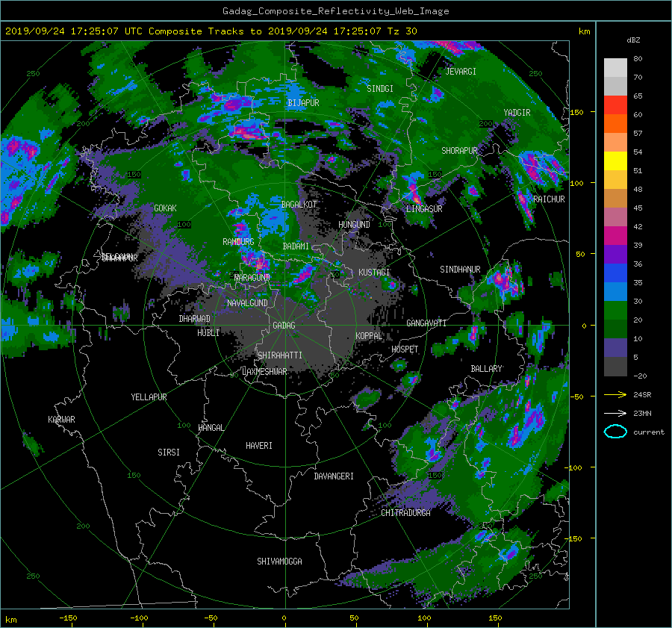Screen dimensions: 672x628
Task: Select the red 65 dBZ color swatch
Action: tap(615, 105)
